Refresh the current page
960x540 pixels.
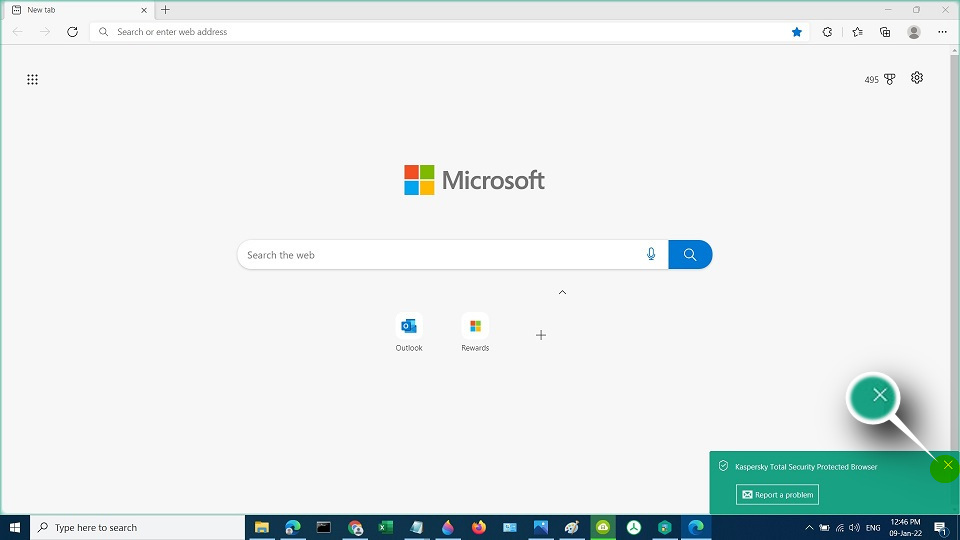(x=72, y=32)
